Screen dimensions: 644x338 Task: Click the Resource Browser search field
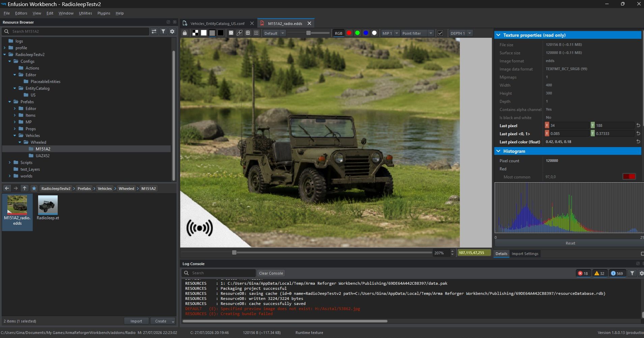(76, 31)
